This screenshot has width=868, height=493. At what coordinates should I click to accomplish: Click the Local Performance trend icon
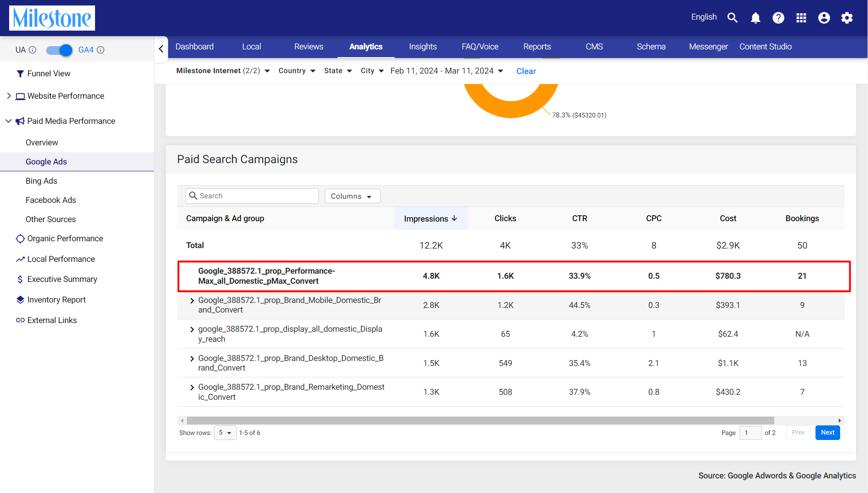tap(20, 259)
